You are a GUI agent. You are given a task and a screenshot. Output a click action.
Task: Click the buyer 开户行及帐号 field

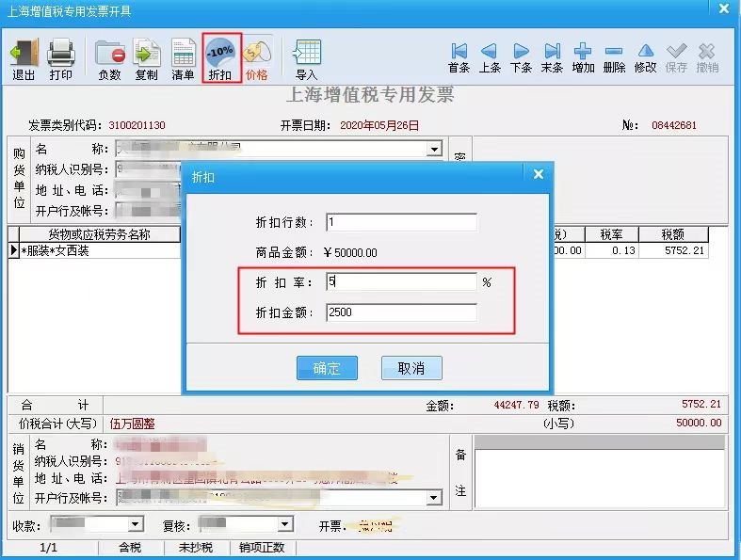point(149,211)
